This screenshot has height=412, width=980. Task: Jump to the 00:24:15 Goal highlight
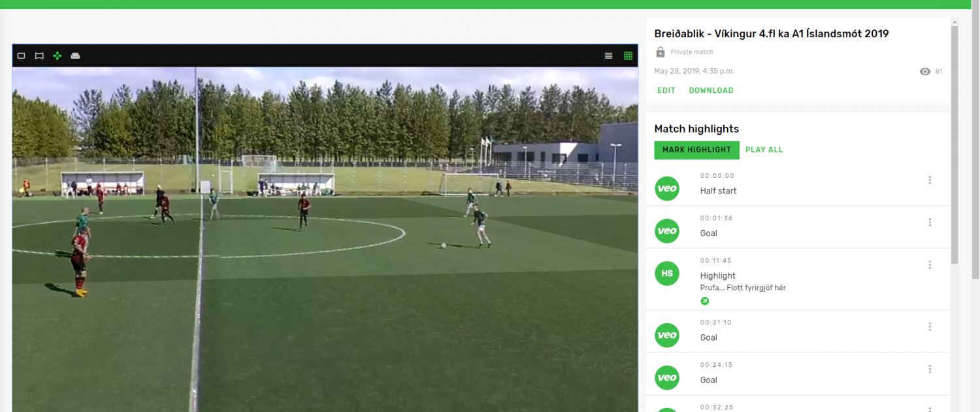[x=798, y=373]
